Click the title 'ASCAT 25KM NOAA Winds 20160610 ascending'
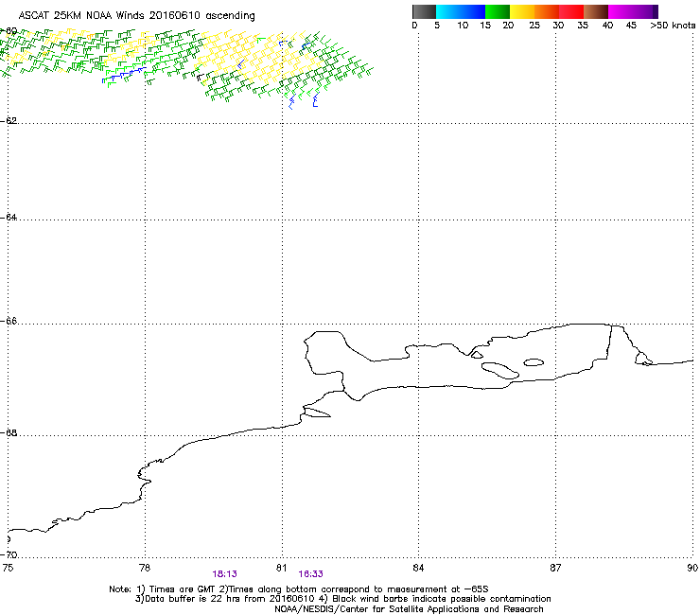This screenshot has height=615, width=700. pos(136,16)
